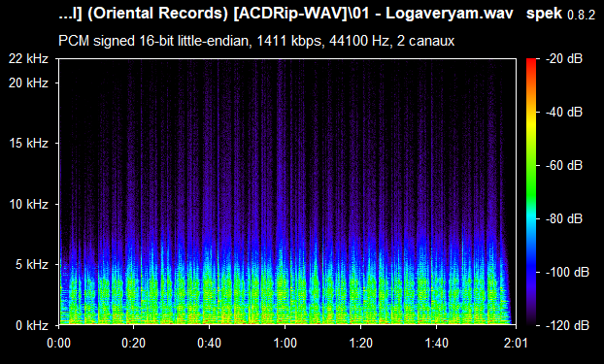Click the version number 0.8.2

pyautogui.click(x=582, y=16)
